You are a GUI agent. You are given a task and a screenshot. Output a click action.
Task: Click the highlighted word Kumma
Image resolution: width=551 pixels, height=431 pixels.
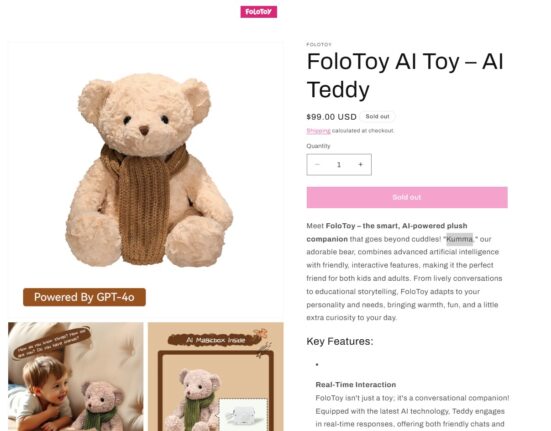[x=460, y=239]
